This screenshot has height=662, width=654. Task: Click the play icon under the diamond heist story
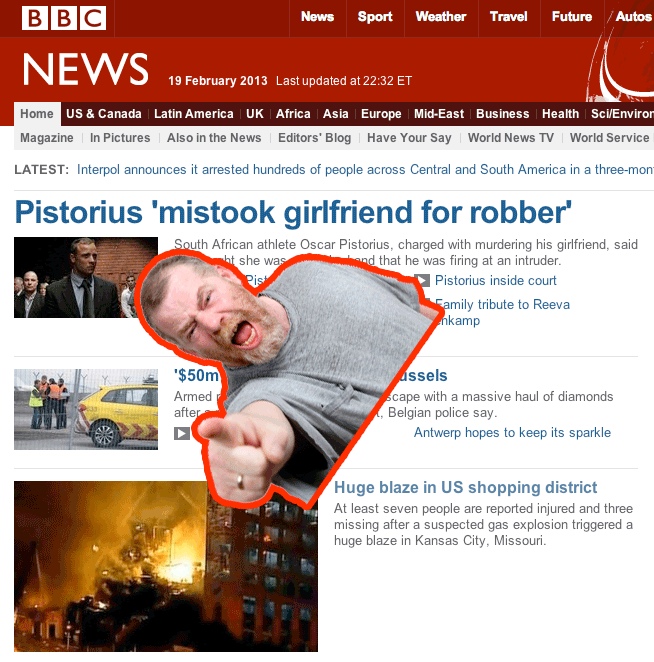point(182,433)
